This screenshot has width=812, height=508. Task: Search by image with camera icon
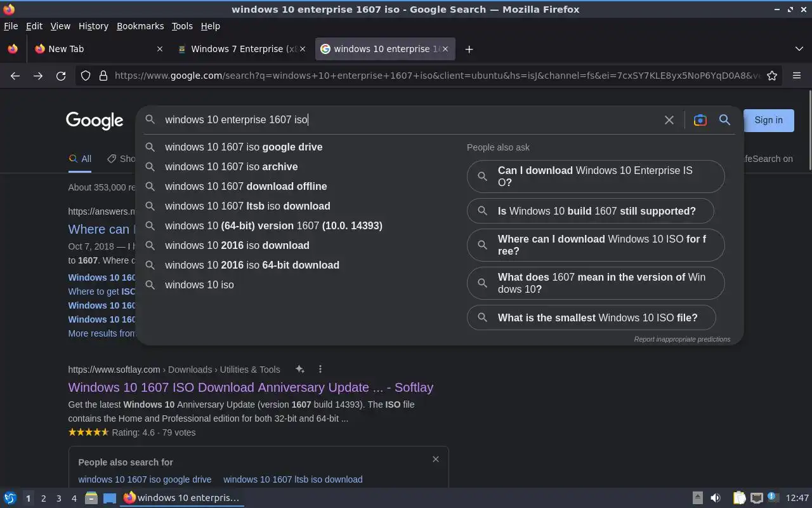coord(700,120)
